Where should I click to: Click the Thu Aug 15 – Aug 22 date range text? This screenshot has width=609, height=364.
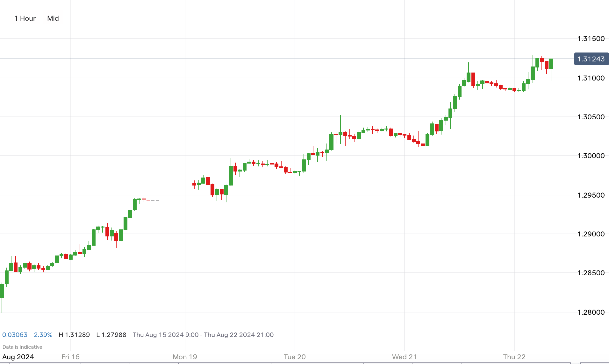point(203,335)
